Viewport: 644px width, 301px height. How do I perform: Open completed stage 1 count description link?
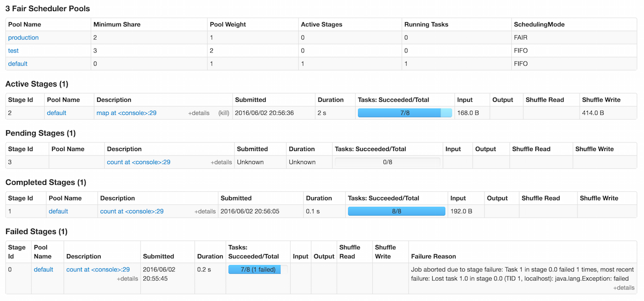point(132,211)
